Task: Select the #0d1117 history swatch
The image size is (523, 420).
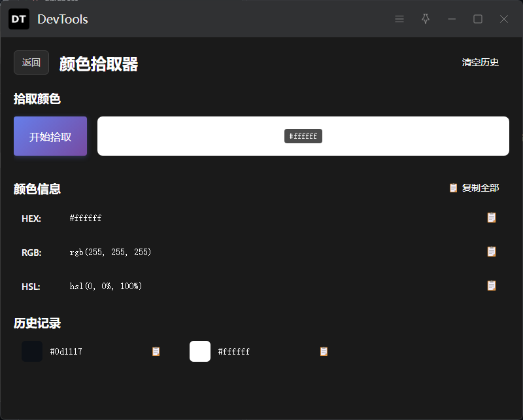Action: tap(32, 351)
